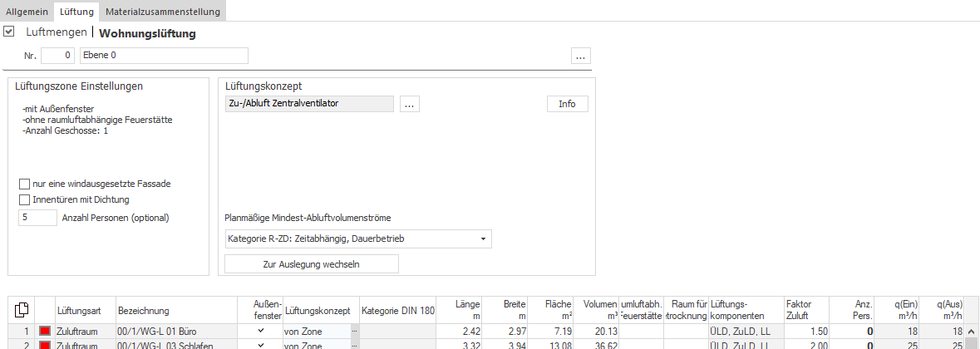Click red swatch in Büro row
Viewport: 980px width, 349px height.
coord(45,331)
